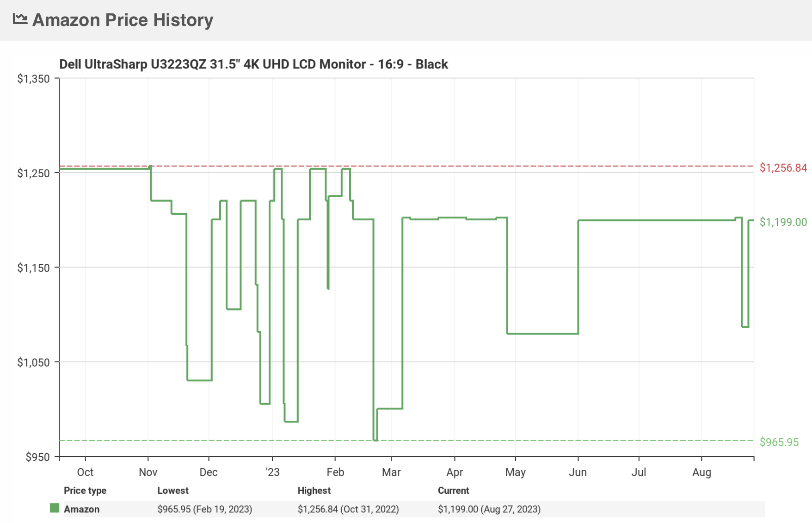Click the highest price cell dated Oct 31, 2022
The width and height of the screenshot is (812, 523).
pos(348,509)
